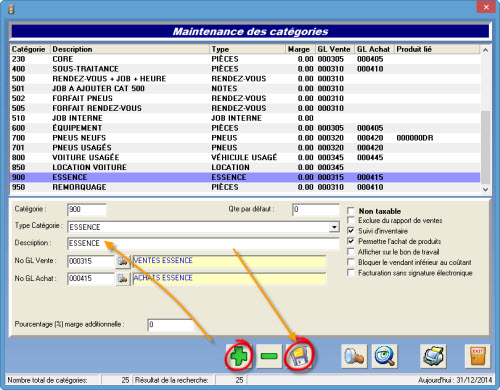Sort by the GL Vente column header
The height and width of the screenshot is (390, 500).
point(335,49)
